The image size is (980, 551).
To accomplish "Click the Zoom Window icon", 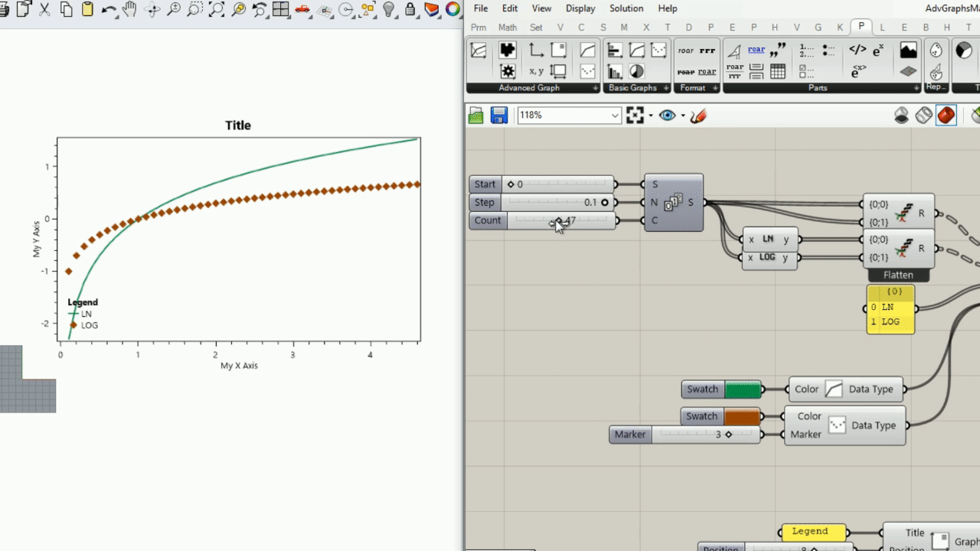I will [195, 9].
